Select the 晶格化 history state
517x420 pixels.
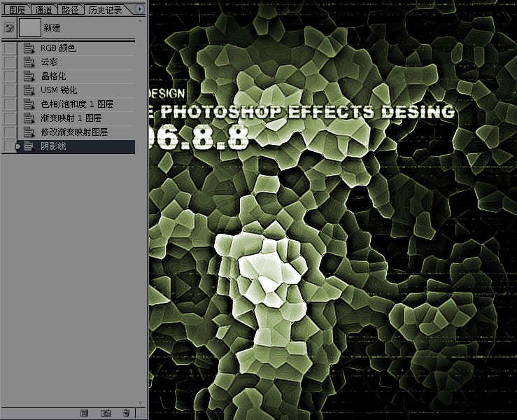coord(76,76)
